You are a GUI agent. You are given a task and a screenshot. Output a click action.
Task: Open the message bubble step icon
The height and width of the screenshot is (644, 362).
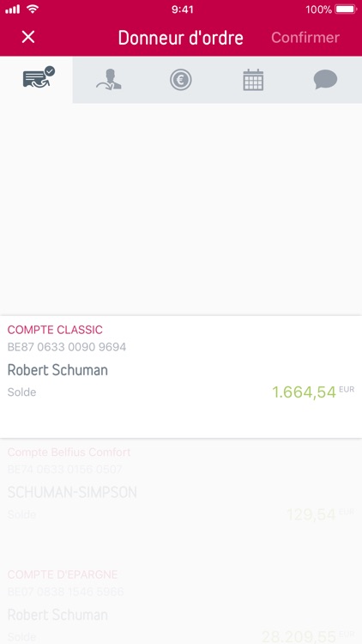click(325, 79)
